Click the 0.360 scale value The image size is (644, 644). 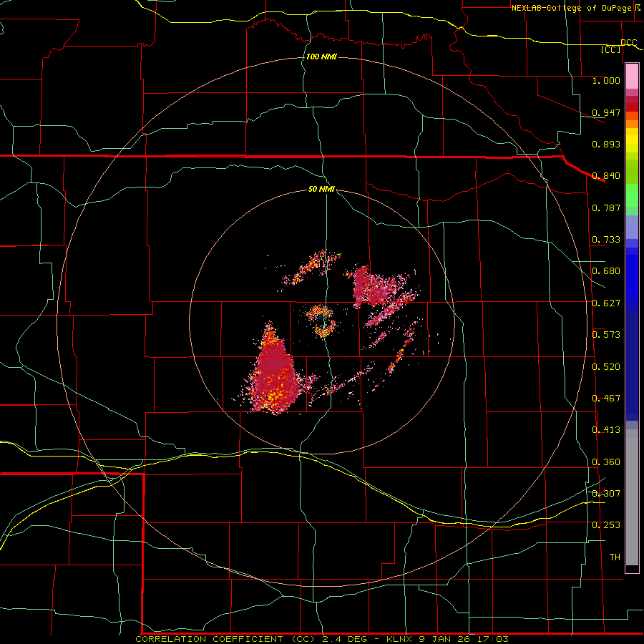pyautogui.click(x=606, y=462)
